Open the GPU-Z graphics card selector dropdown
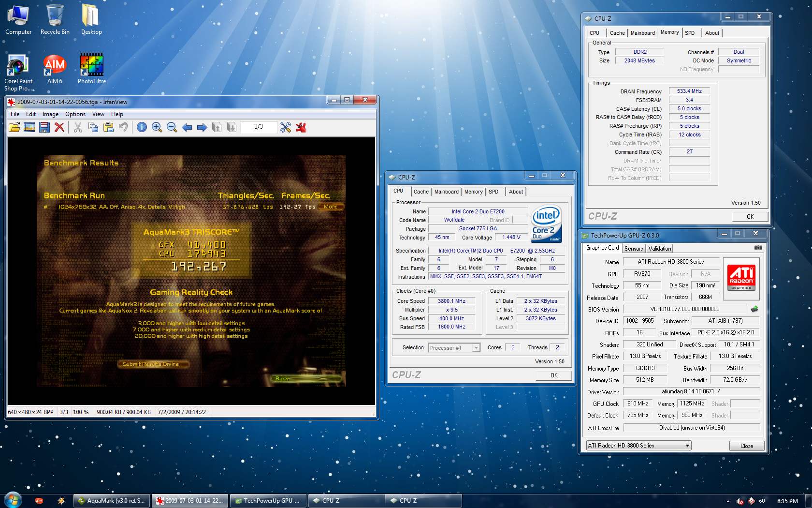Viewport: 812px width, 508px height. (638, 446)
